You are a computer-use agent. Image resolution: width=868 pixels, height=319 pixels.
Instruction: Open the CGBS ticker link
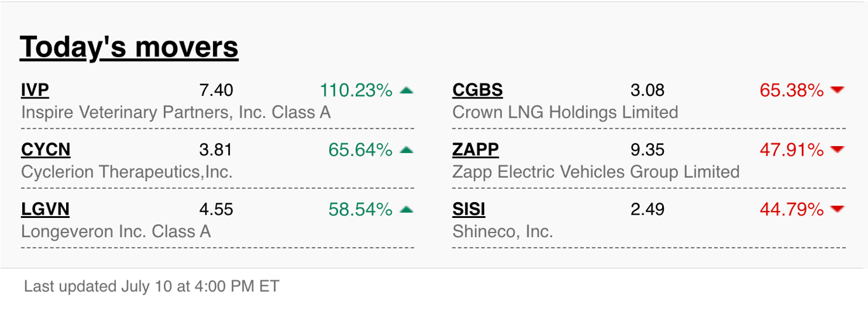coord(477,90)
